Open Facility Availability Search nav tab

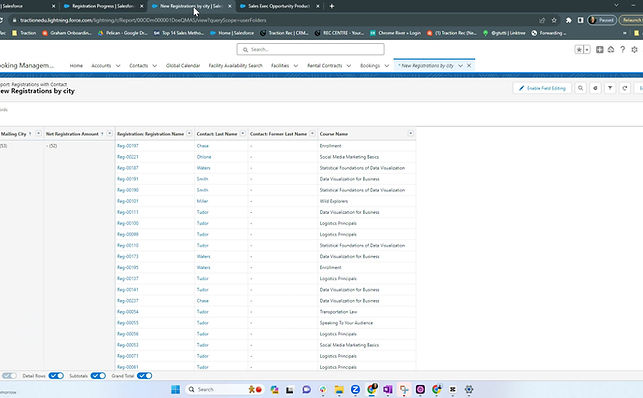pos(235,66)
